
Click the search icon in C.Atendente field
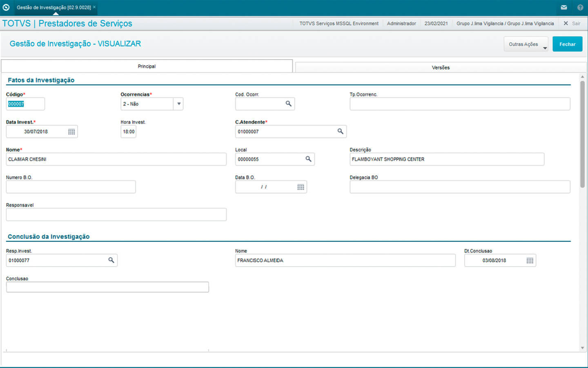pos(340,131)
